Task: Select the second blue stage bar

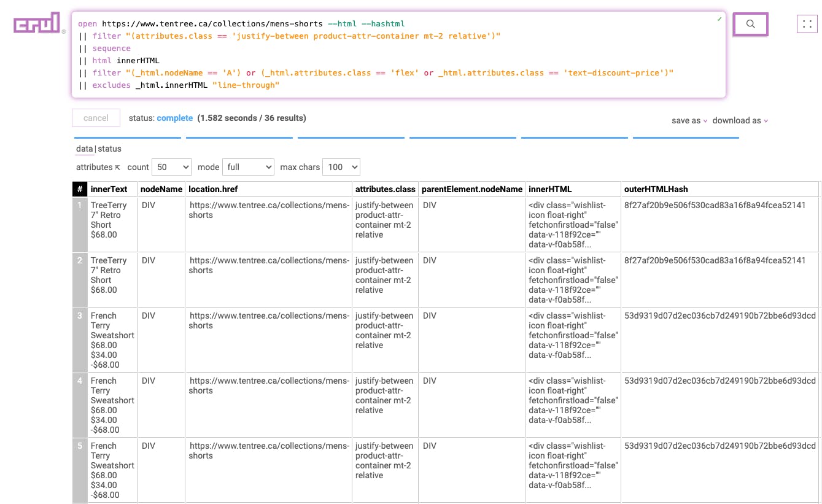Action: point(239,138)
